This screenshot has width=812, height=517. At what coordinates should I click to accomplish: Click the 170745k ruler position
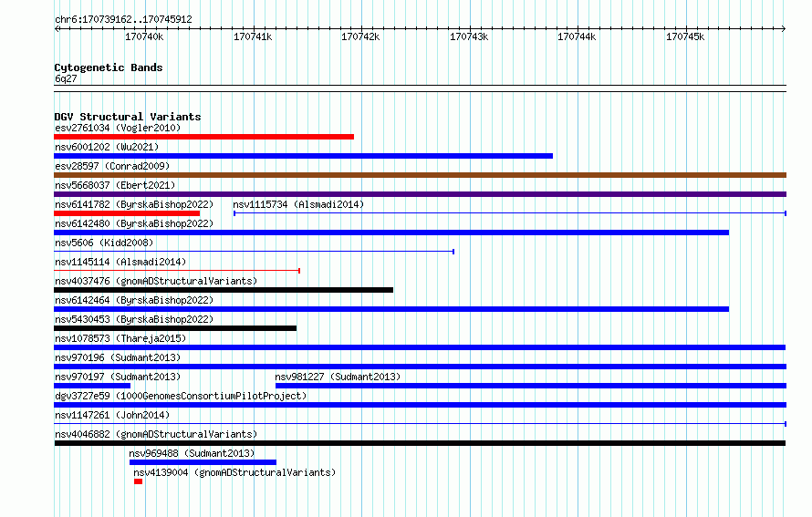point(685,36)
